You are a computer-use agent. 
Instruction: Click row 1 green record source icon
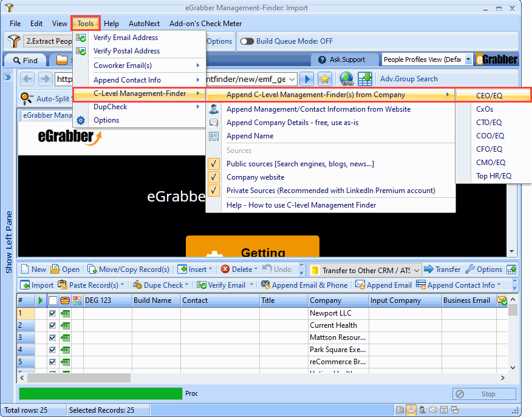[65, 314]
